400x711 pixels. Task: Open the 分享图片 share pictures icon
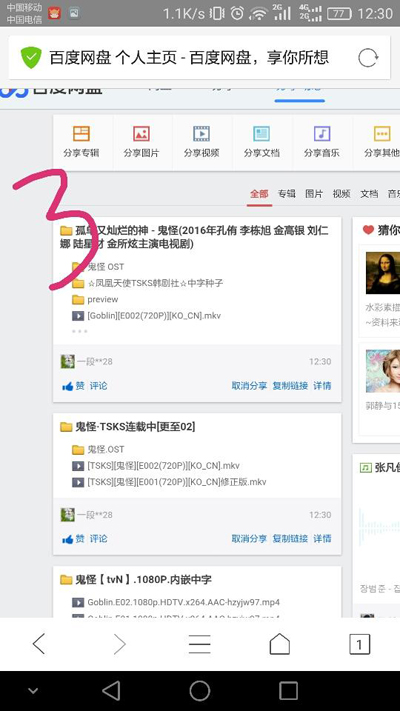tap(141, 133)
